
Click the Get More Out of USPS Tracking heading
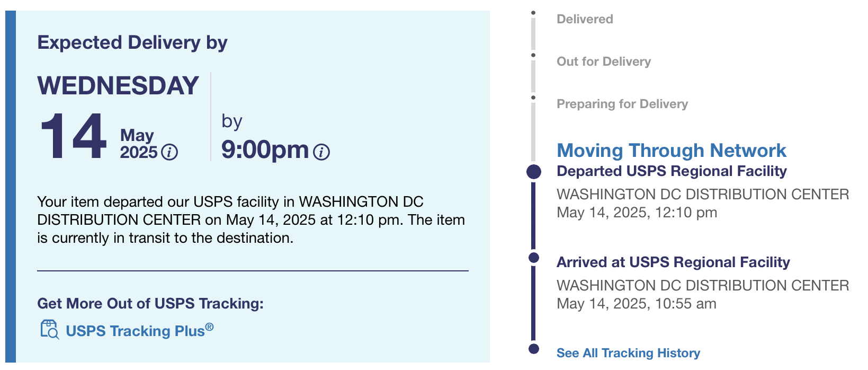pos(150,304)
